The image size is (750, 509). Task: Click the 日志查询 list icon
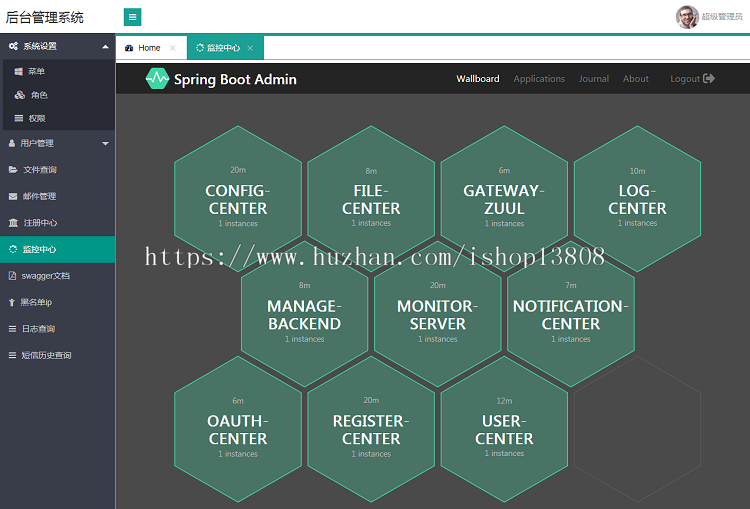click(12, 329)
